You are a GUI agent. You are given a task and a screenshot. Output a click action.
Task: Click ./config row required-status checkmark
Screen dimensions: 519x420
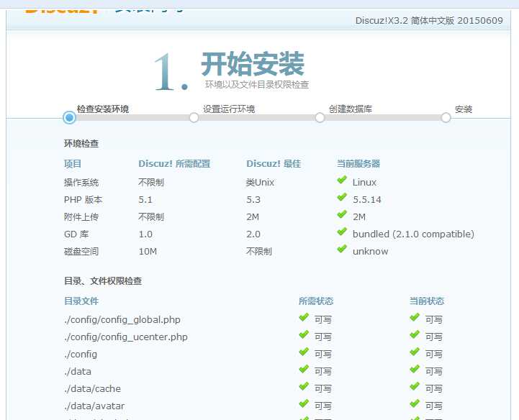click(x=304, y=352)
